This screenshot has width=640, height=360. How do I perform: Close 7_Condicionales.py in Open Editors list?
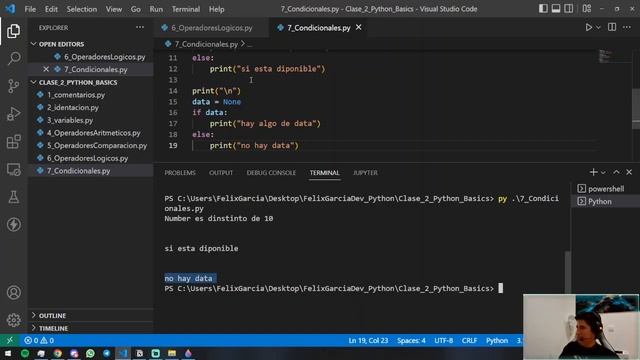[46, 69]
